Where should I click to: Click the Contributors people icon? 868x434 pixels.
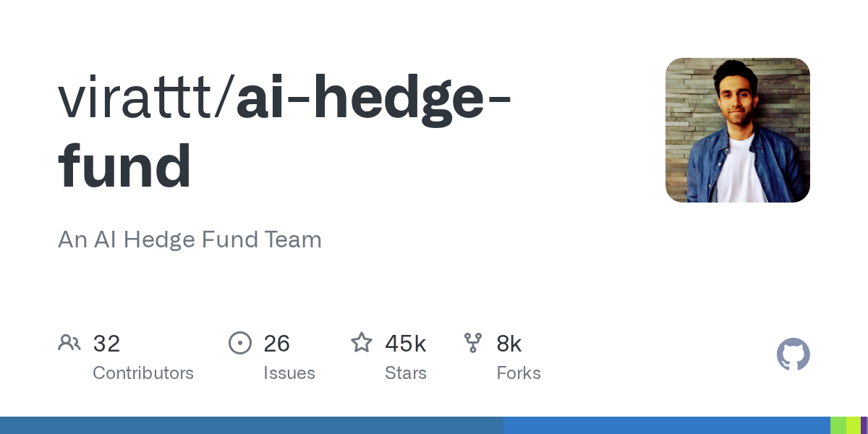click(x=69, y=343)
